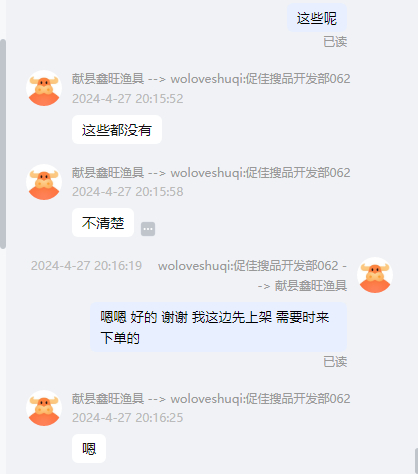Click sender avatar at 20:15:58 message
The width and height of the screenshot is (418, 474).
click(44, 182)
